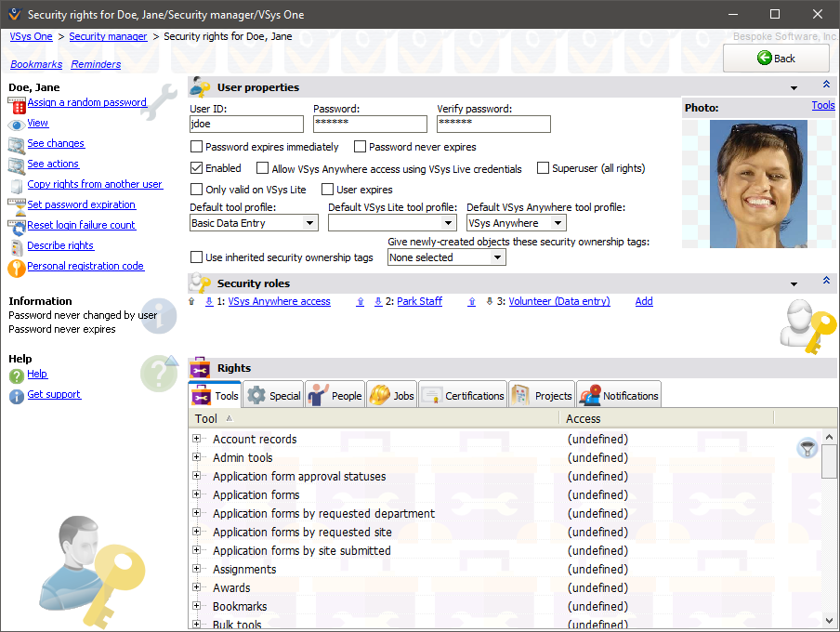Expand the Account records tree row
This screenshot has width=840, height=632.
(x=197, y=439)
